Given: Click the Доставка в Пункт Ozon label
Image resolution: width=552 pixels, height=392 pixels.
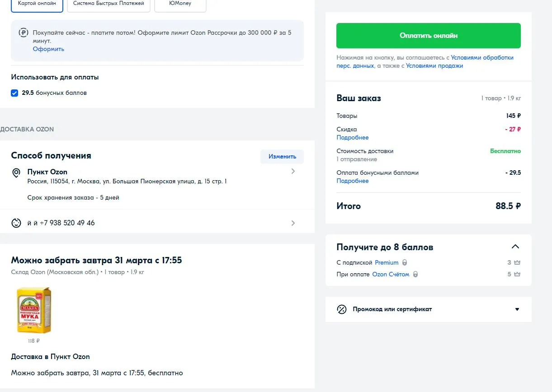Looking at the screenshot, I should tap(50, 357).
